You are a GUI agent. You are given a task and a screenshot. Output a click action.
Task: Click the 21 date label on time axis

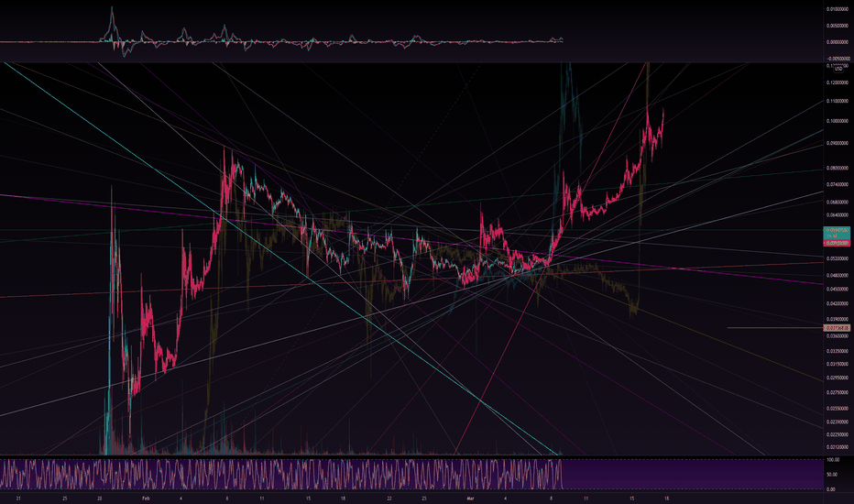tap(18, 498)
